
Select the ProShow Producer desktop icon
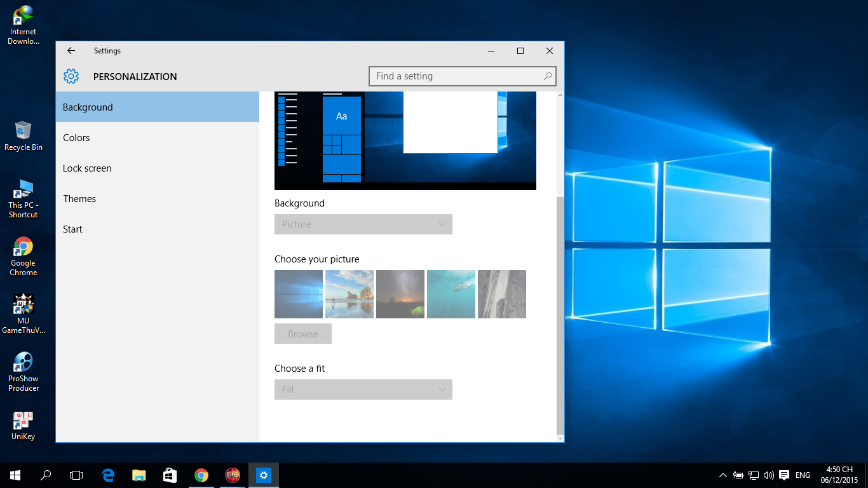coord(24,372)
